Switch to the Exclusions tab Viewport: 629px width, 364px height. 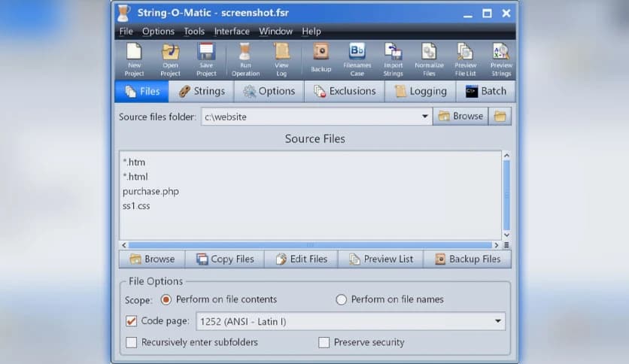[344, 91]
